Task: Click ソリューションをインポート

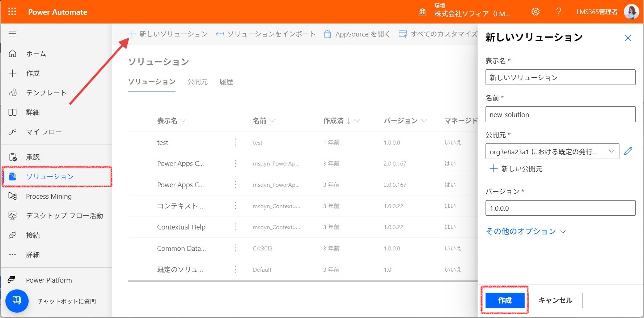Action: click(x=266, y=34)
